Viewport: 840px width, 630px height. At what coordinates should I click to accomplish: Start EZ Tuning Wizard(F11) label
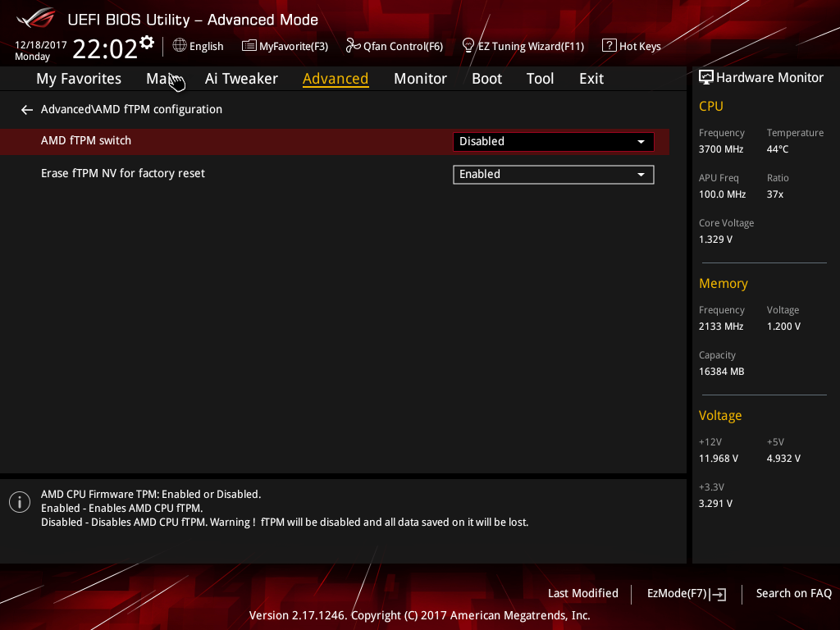coord(531,46)
